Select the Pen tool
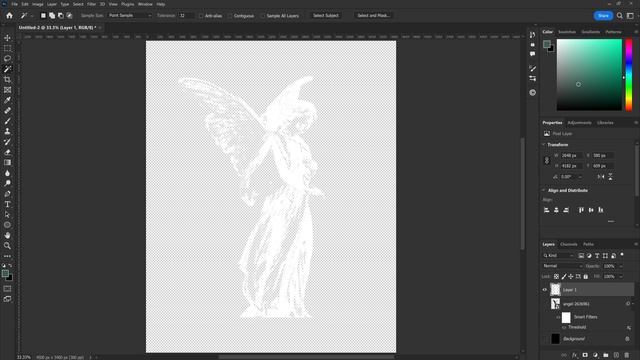The width and height of the screenshot is (640, 360). coord(7,194)
